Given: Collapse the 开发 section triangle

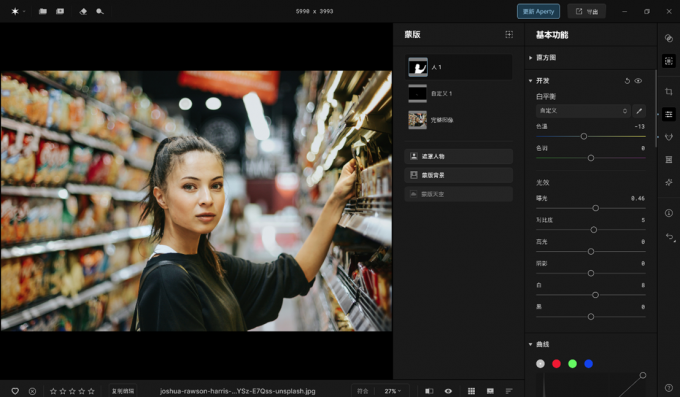Looking at the screenshot, I should coord(530,81).
